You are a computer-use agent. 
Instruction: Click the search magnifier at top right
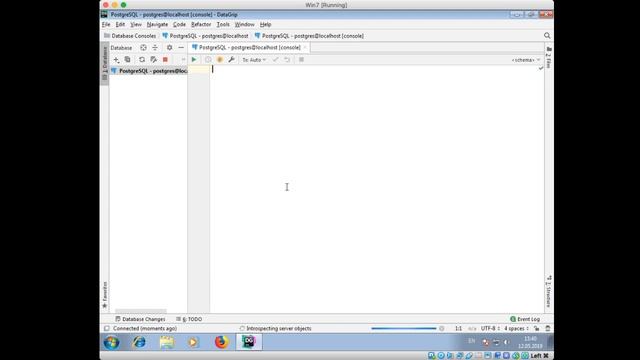[x=547, y=36]
